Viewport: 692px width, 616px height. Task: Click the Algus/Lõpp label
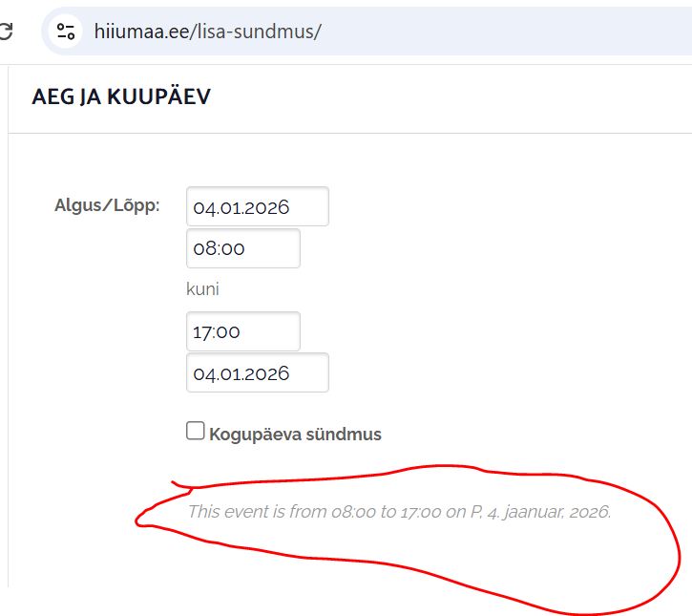(x=107, y=205)
